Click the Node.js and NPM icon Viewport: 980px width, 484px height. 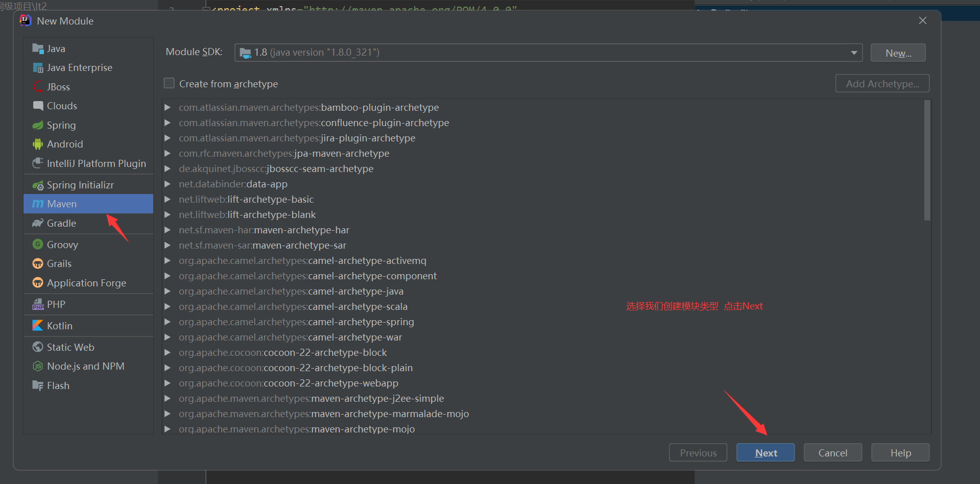[38, 366]
